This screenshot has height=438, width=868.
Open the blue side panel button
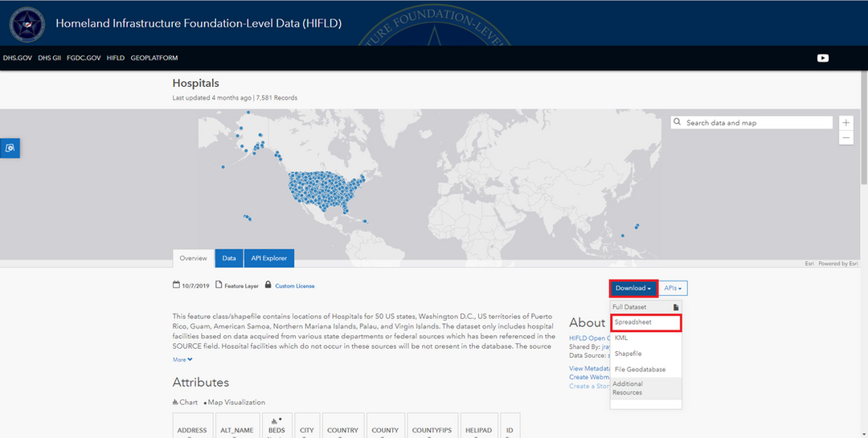[x=10, y=148]
